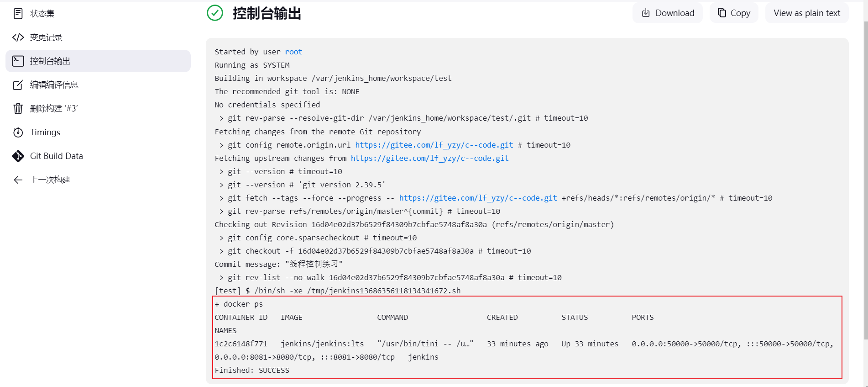Click the 控制台输出 terminal icon
The image size is (868, 387).
18,61
